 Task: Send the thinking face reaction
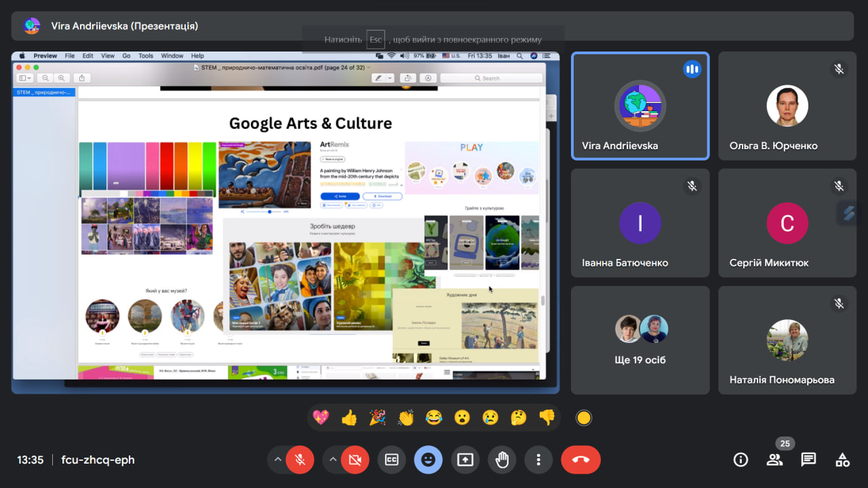pyautogui.click(x=519, y=418)
